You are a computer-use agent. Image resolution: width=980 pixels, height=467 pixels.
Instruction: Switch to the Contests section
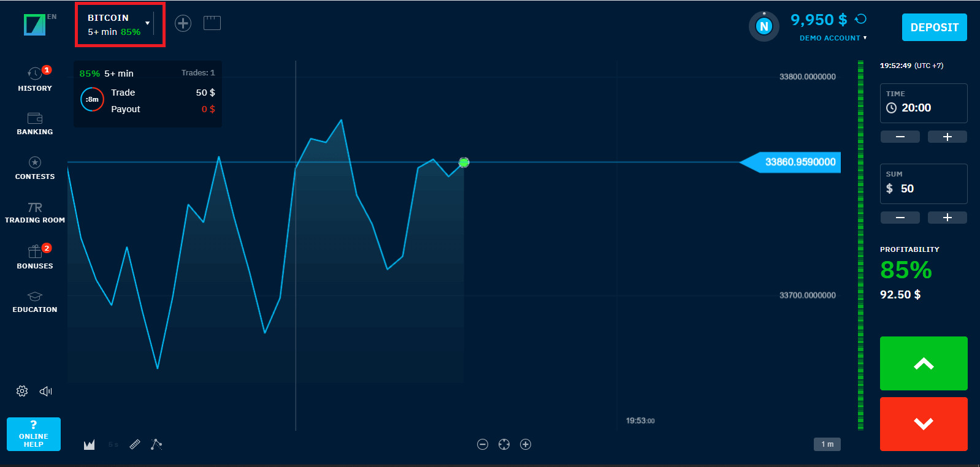[34, 167]
